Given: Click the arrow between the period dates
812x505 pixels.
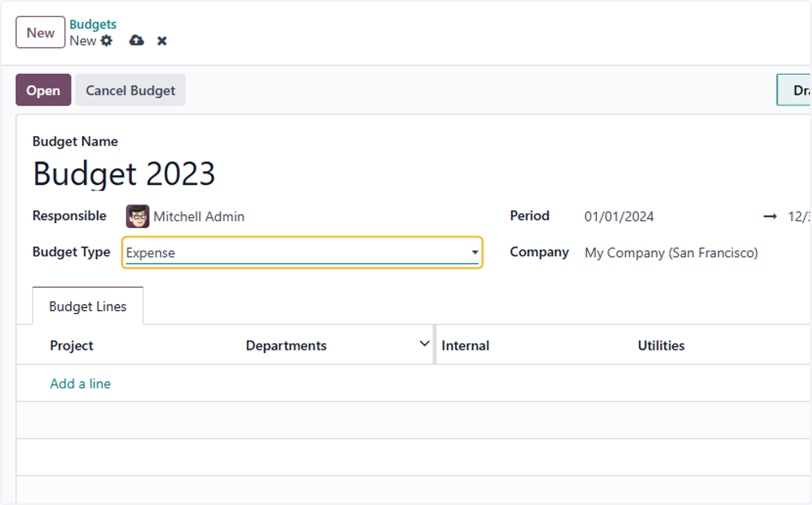Looking at the screenshot, I should [770, 217].
